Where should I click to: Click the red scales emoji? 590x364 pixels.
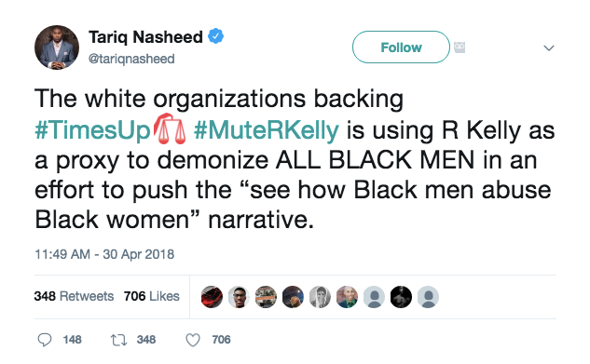tap(170, 129)
